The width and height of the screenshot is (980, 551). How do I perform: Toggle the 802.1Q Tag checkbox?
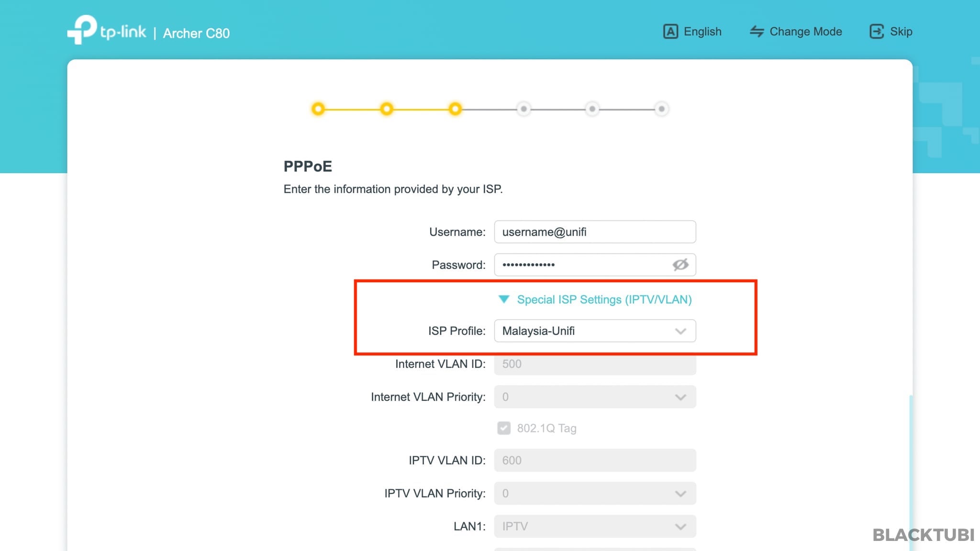click(504, 428)
